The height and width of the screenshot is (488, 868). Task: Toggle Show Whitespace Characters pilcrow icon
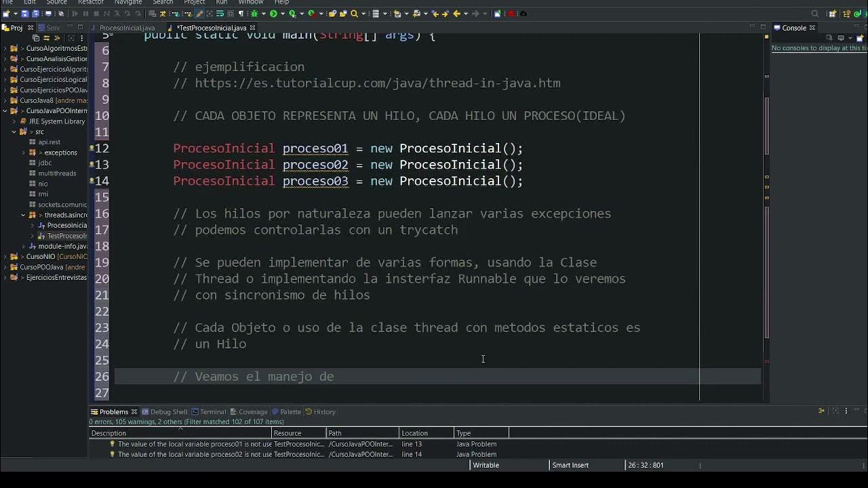[241, 14]
